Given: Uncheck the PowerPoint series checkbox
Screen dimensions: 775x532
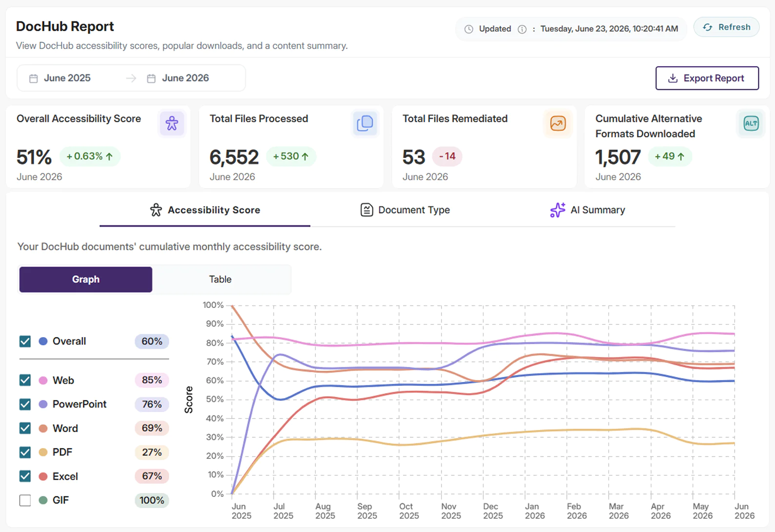Looking at the screenshot, I should [25, 404].
